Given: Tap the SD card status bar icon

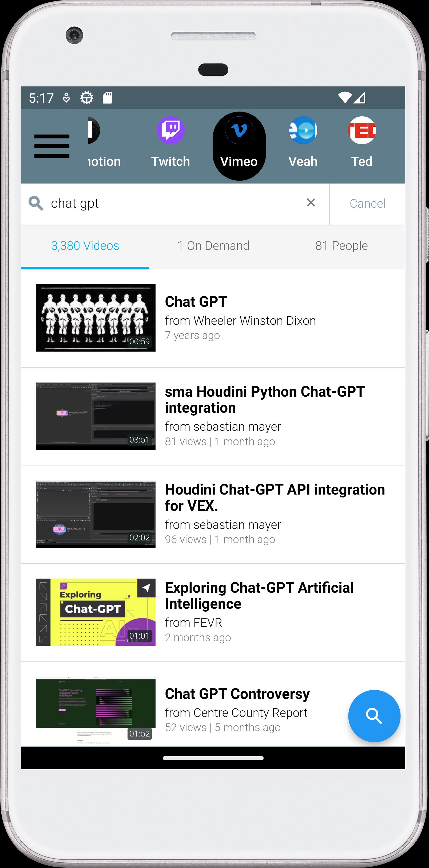Looking at the screenshot, I should coord(107,98).
